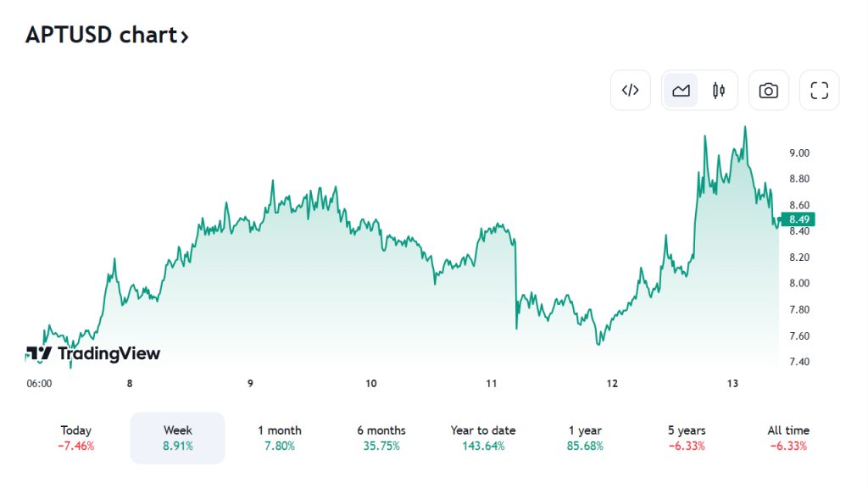The image size is (868, 488).
Task: Switch to area chart view
Action: pyautogui.click(x=681, y=91)
